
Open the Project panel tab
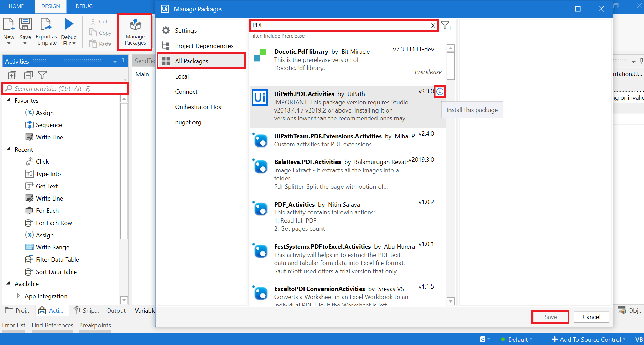[x=18, y=310]
